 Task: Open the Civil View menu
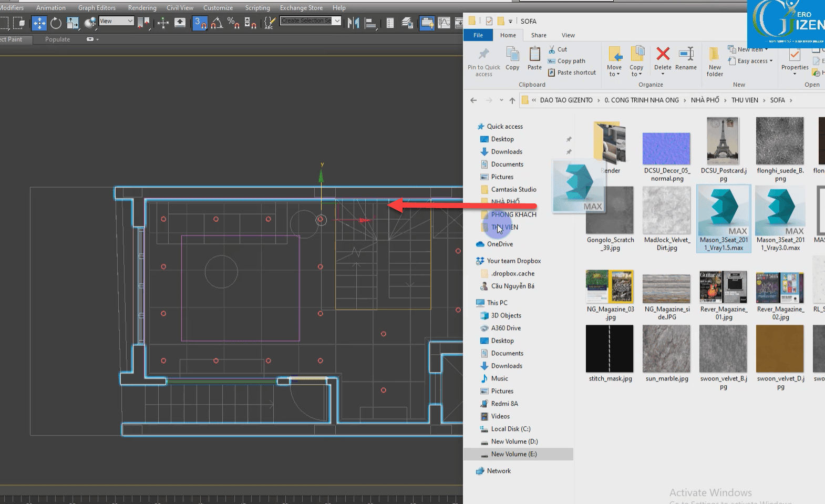(180, 8)
